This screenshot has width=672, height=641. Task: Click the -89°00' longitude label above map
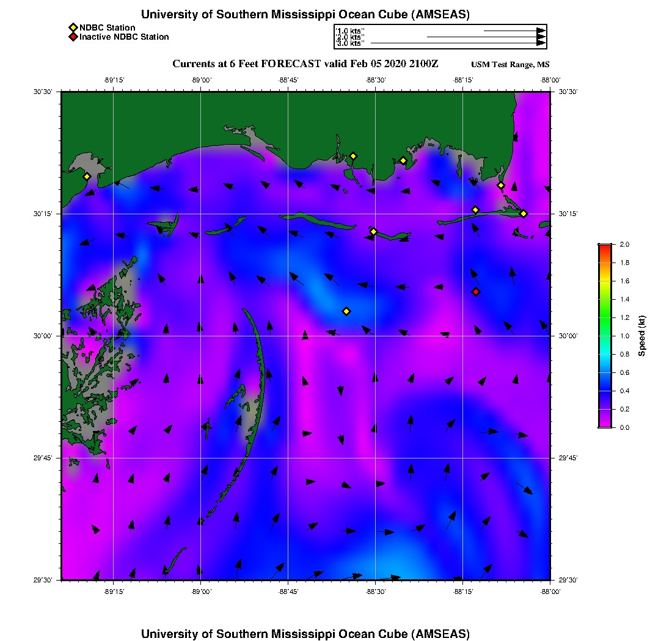[x=201, y=80]
